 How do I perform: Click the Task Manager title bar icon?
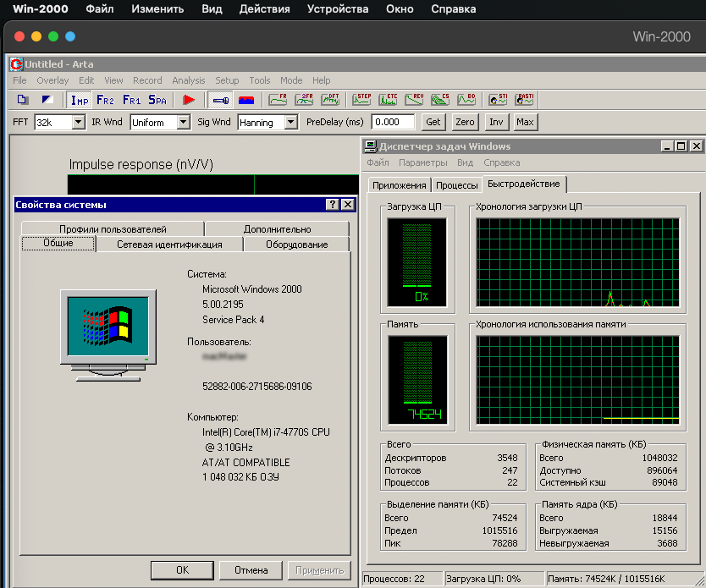coord(371,146)
